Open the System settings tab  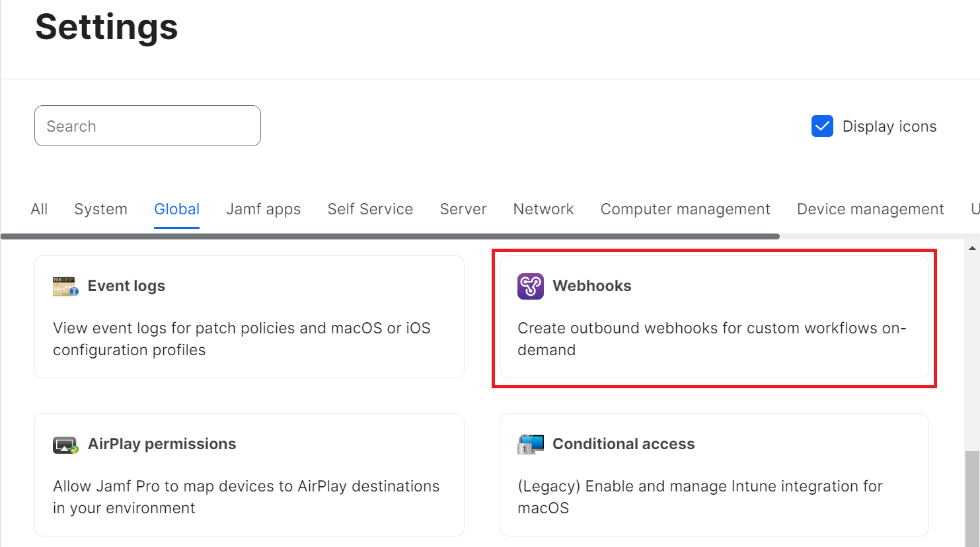click(100, 210)
